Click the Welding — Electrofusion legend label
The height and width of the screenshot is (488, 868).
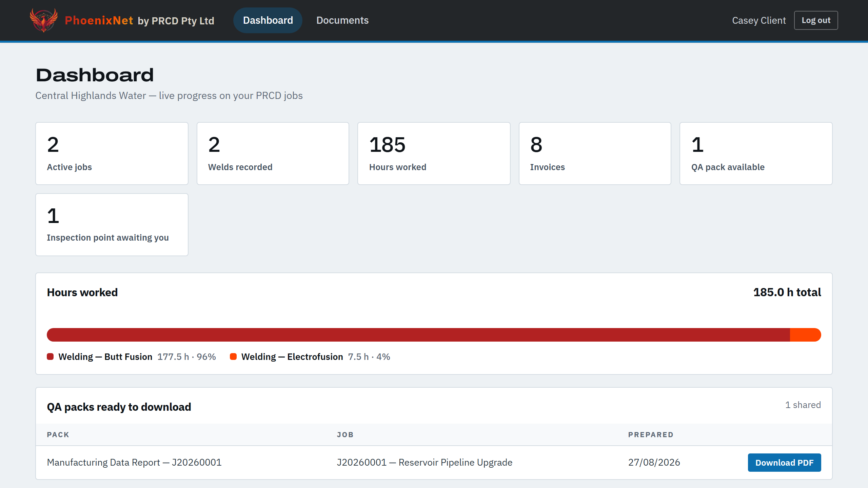pos(292,357)
